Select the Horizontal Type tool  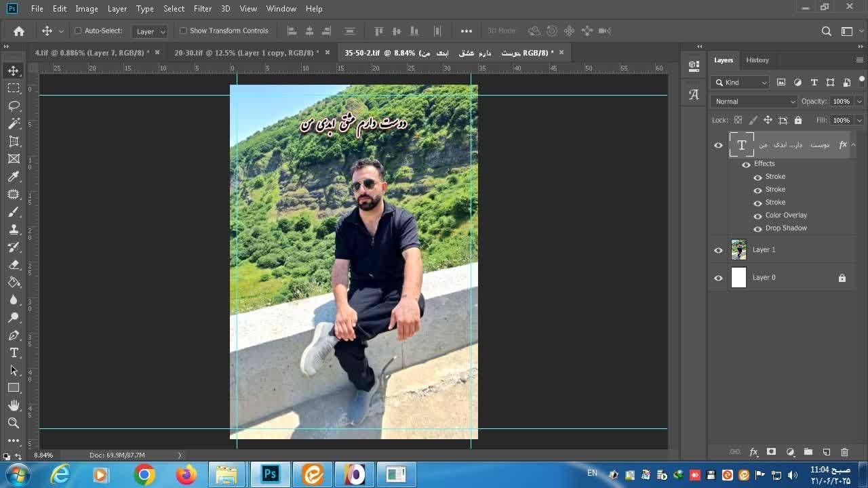(x=14, y=352)
